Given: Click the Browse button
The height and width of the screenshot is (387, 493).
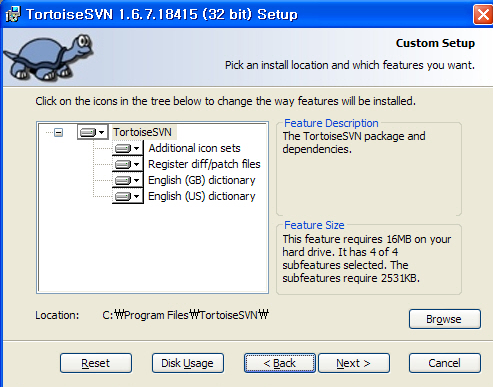Looking at the screenshot, I should pos(445,319).
